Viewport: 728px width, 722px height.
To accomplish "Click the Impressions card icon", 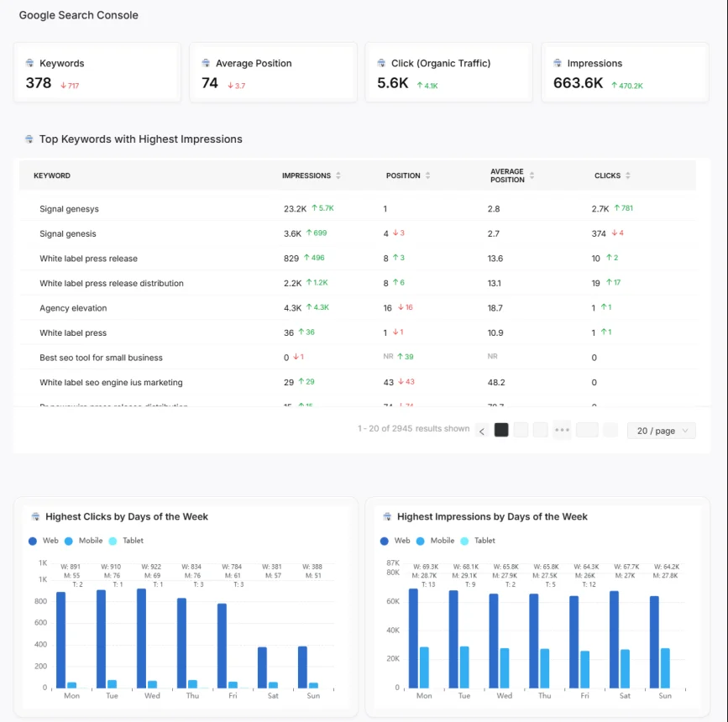I will (558, 63).
